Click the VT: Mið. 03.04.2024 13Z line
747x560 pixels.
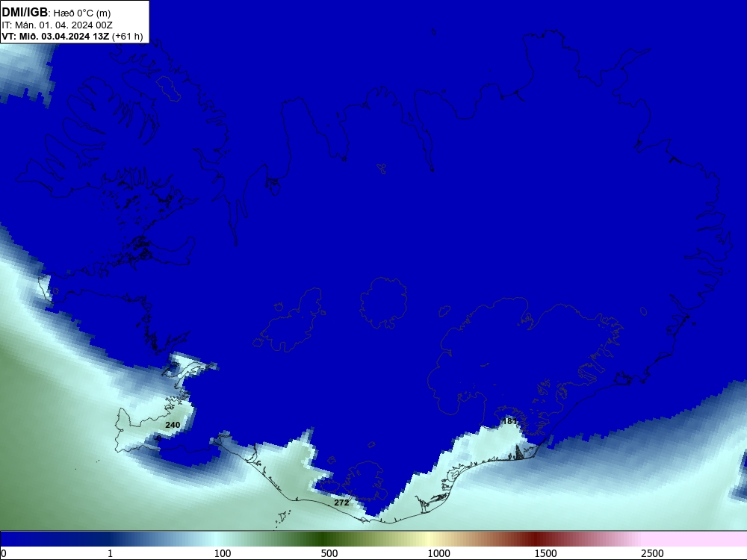[55, 36]
